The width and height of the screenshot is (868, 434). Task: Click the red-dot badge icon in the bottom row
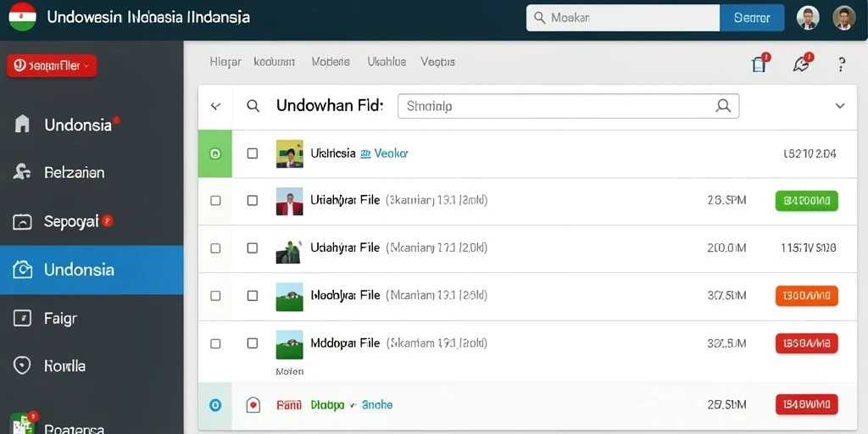pyautogui.click(x=253, y=405)
